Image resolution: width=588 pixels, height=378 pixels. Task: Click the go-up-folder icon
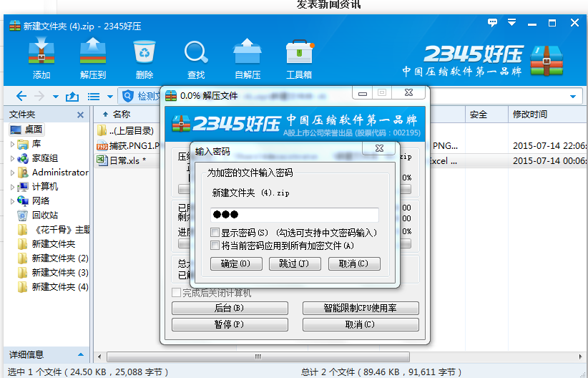(x=72, y=97)
